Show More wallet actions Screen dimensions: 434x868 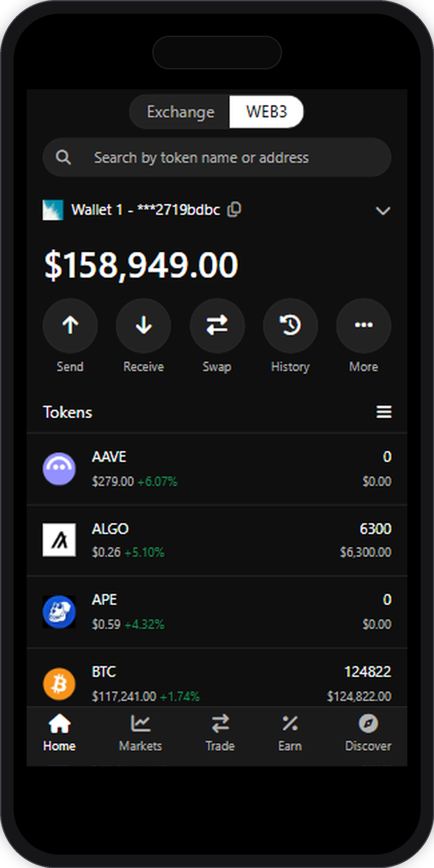pos(364,325)
